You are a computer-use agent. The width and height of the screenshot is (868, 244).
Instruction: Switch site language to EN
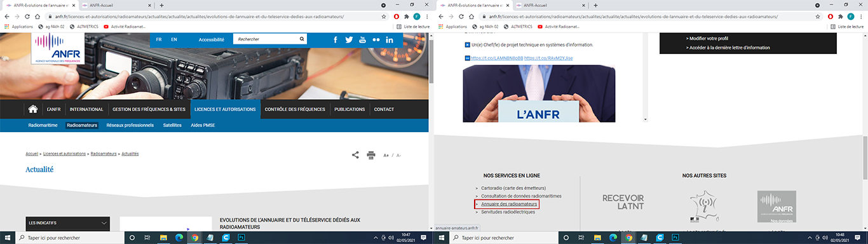[x=174, y=39]
